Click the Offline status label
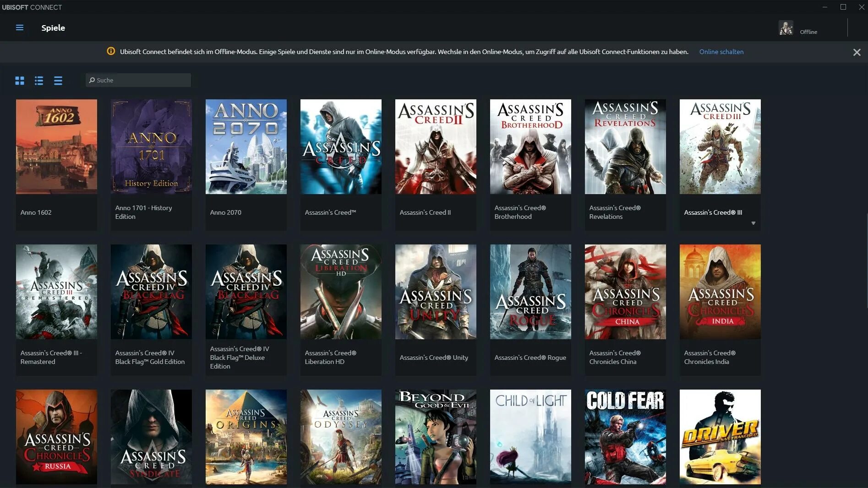Image resolution: width=868 pixels, height=488 pixels. click(x=808, y=32)
